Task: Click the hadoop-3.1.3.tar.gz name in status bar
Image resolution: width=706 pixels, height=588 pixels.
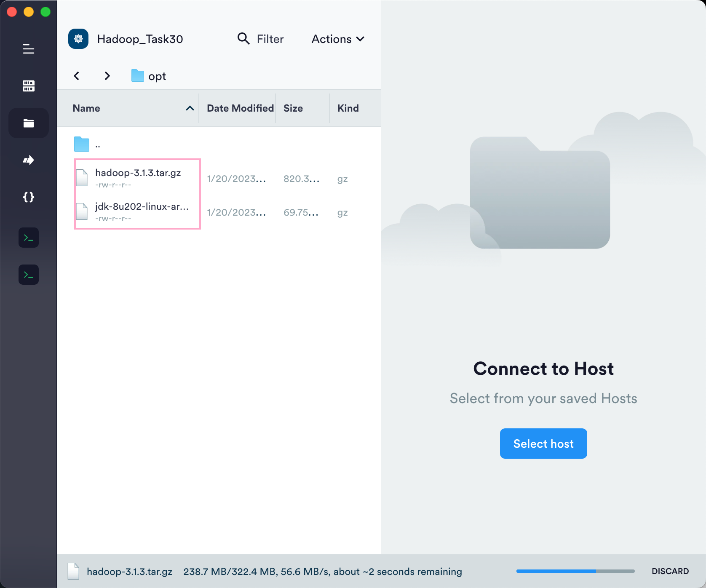Action: tap(130, 572)
